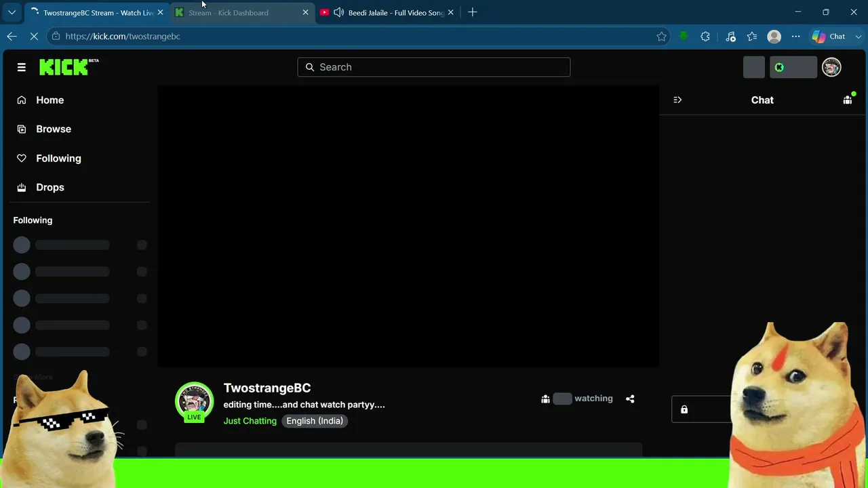The image size is (868, 488).
Task: Click the Kick balance button in header
Action: point(793,67)
